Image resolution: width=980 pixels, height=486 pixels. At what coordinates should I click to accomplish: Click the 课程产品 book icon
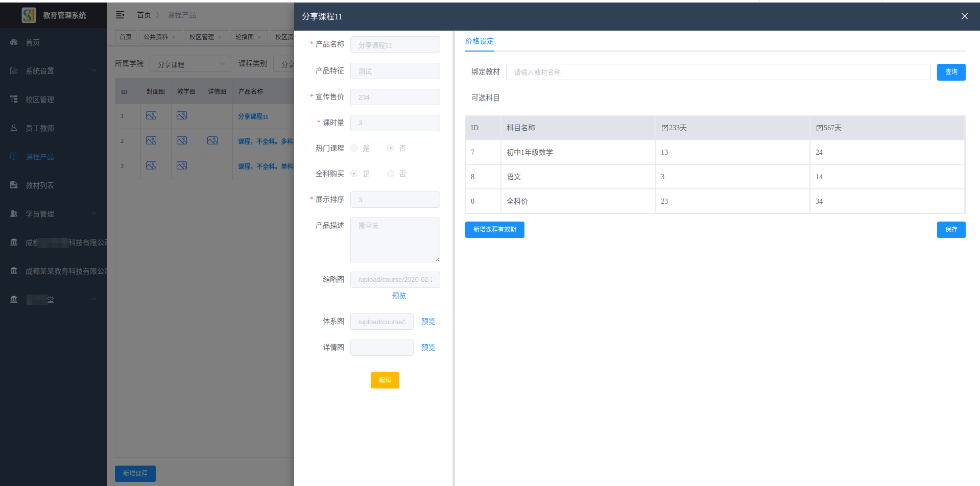14,156
